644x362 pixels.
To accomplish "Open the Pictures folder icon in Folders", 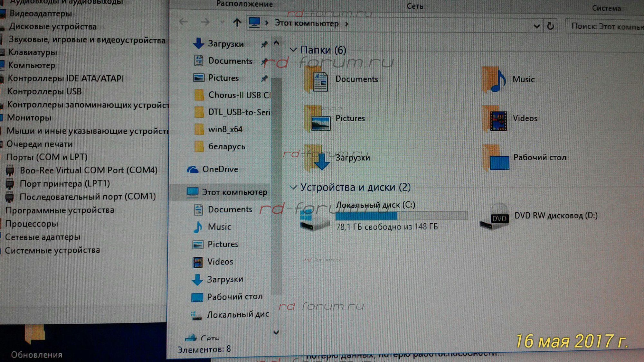I will point(317,118).
